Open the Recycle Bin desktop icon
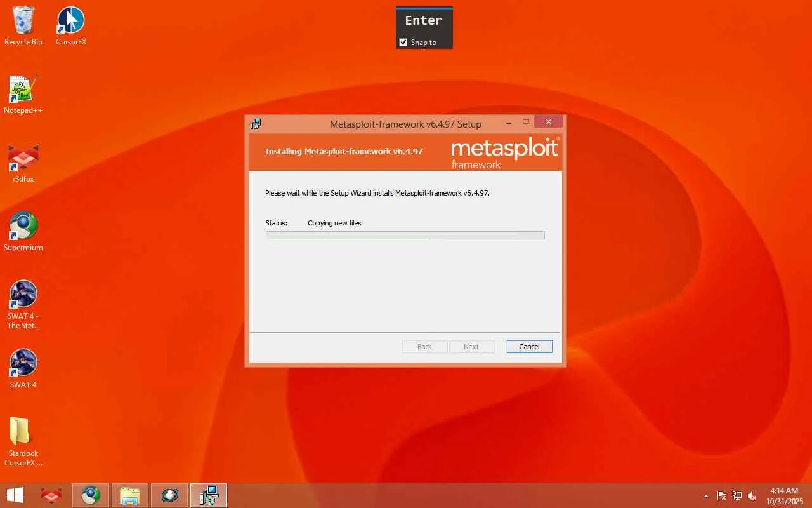The width and height of the screenshot is (812, 508). coord(23,26)
